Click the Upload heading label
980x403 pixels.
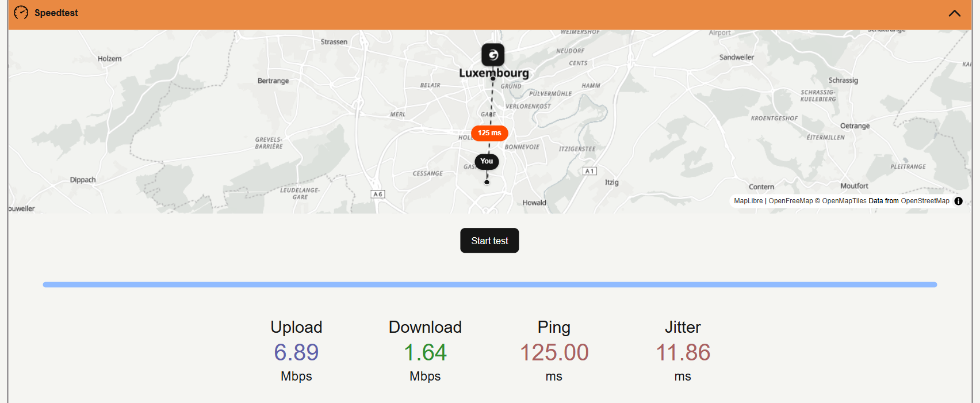296,327
